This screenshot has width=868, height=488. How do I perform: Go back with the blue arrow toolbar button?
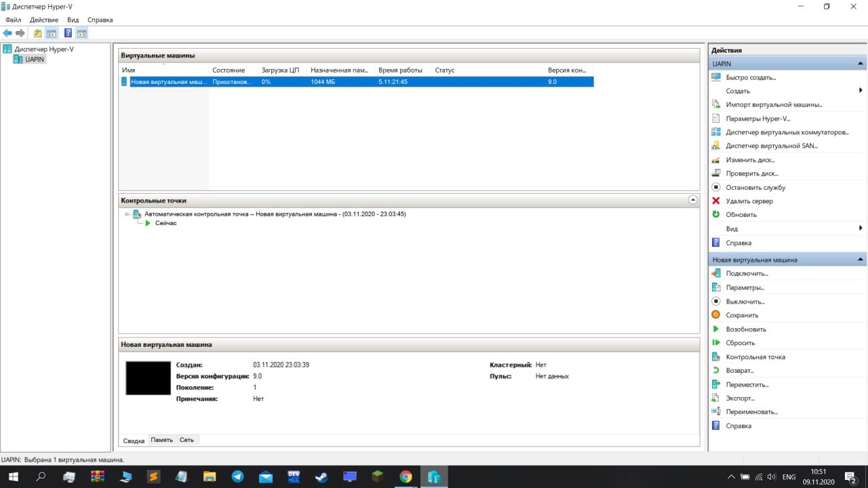(7, 33)
